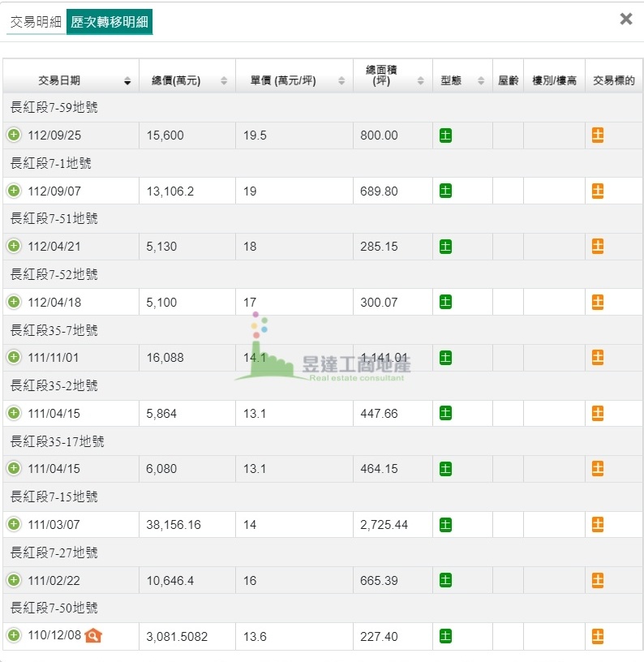The width and height of the screenshot is (644, 662).
Task: Select the 歷次轉移明細 tab
Action: (x=109, y=22)
